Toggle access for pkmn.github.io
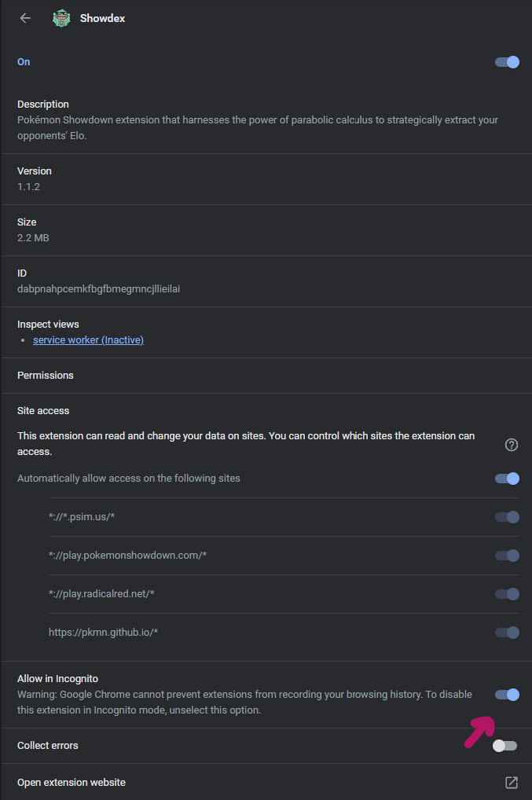 pyautogui.click(x=507, y=633)
